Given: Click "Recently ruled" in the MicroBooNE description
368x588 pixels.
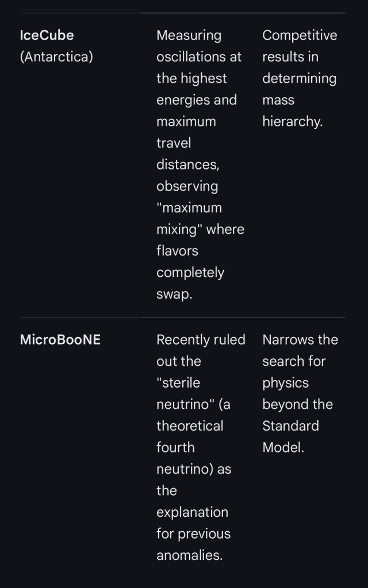Looking at the screenshot, I should 201,339.
